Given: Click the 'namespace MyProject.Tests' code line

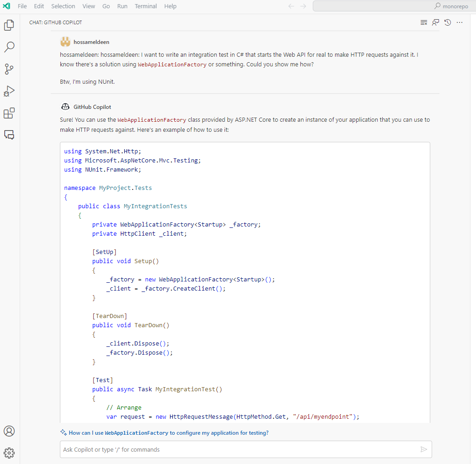Looking at the screenshot, I should [x=108, y=188].
